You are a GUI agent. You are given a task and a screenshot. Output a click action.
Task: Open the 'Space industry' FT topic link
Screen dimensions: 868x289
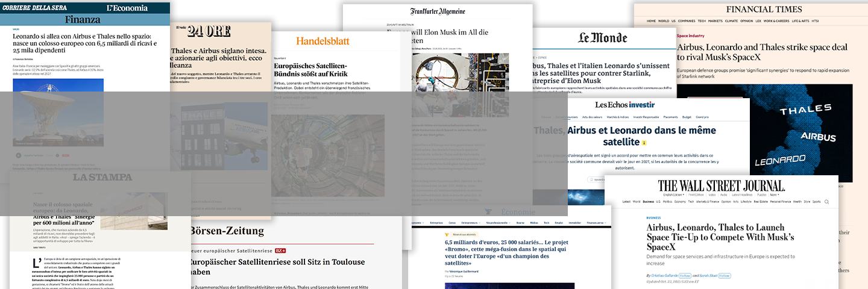click(x=690, y=36)
